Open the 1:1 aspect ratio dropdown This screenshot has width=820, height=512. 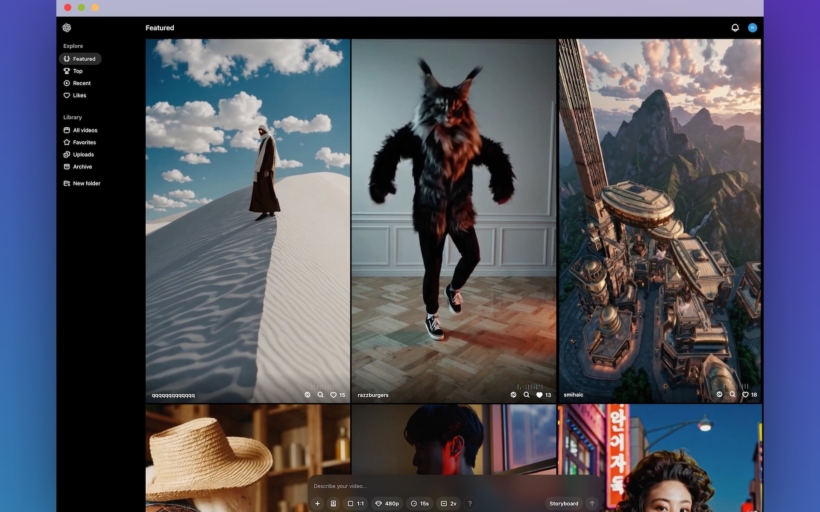click(x=356, y=503)
